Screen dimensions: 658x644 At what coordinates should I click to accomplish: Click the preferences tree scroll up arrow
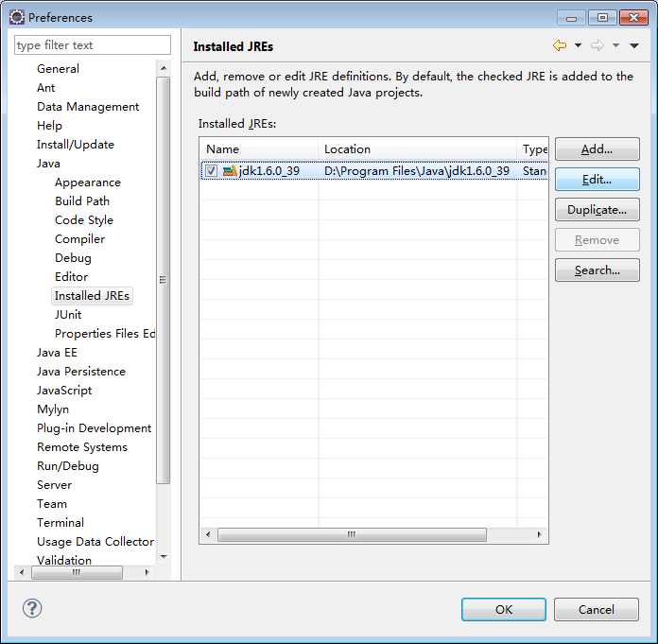[x=164, y=68]
